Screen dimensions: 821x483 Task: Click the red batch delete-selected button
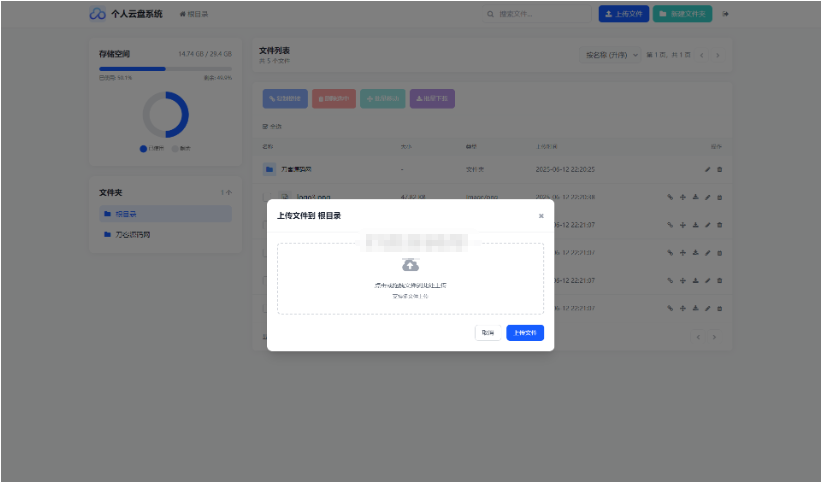click(x=334, y=98)
